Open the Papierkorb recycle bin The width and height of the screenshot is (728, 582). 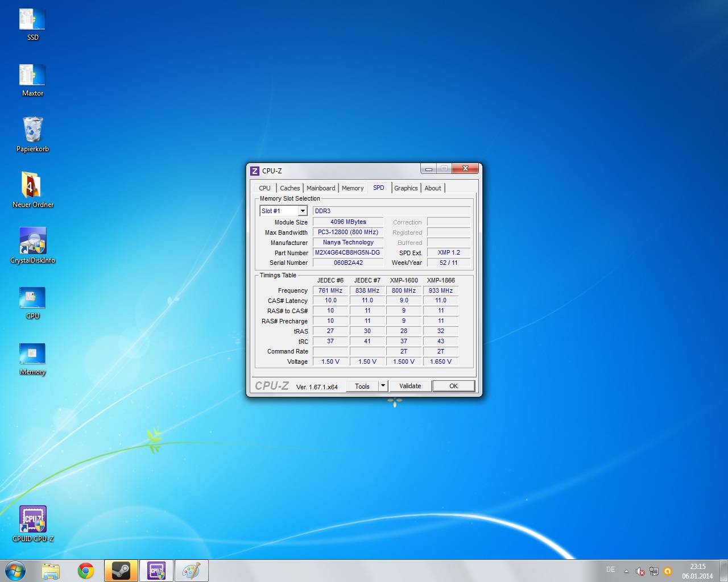pos(32,135)
